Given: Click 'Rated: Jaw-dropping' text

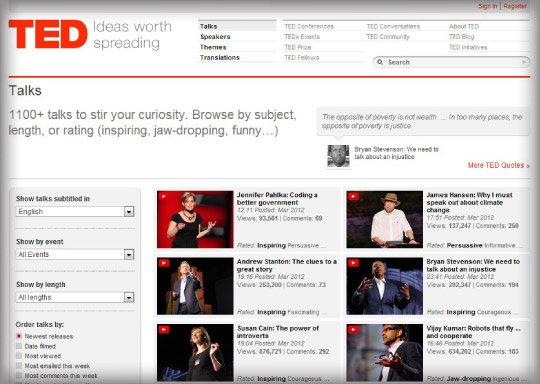Looking at the screenshot, I should [454, 378].
